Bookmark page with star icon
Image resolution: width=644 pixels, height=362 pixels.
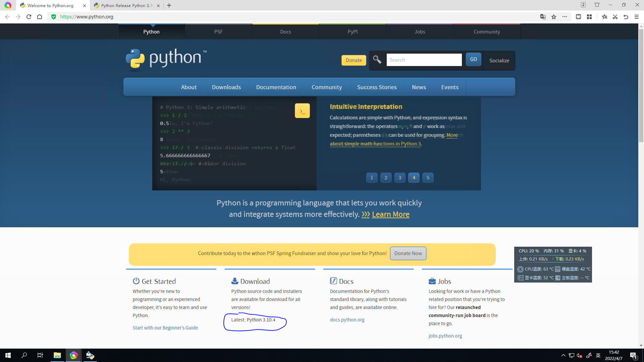pos(554,17)
